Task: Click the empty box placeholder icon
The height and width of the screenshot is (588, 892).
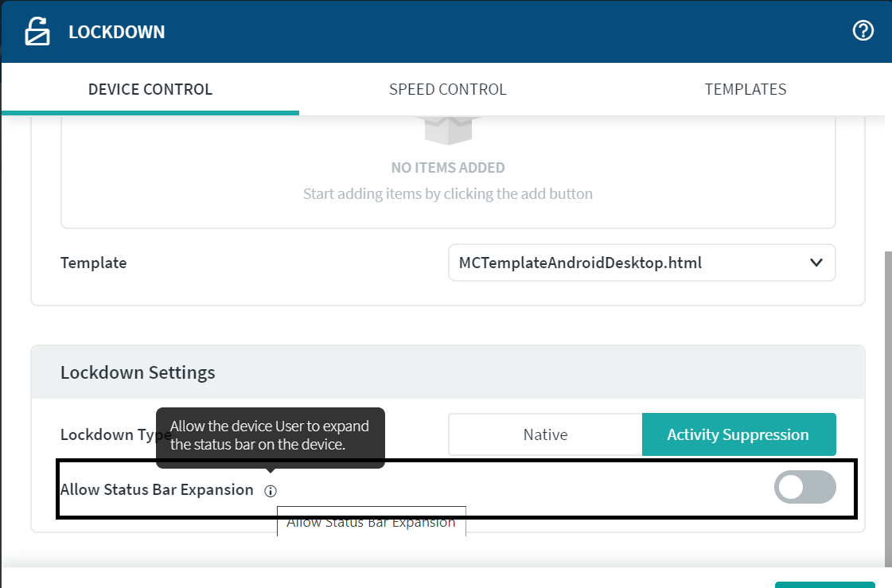Action: 448,130
